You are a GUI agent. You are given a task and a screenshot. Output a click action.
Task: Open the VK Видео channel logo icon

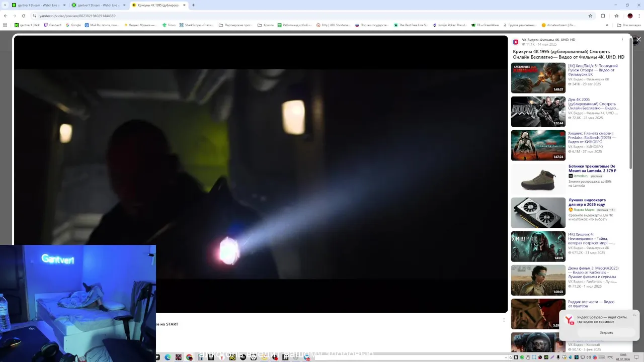click(516, 42)
